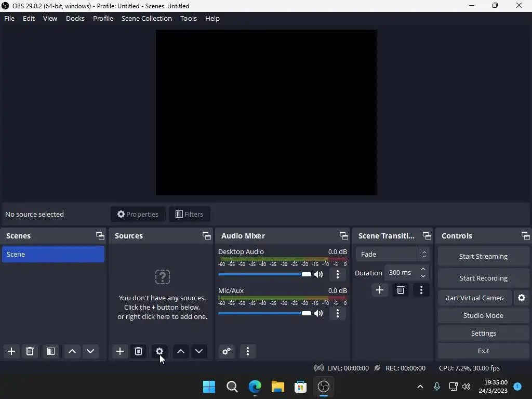Move scene down arrow
The height and width of the screenshot is (399, 532).
[x=90, y=351]
